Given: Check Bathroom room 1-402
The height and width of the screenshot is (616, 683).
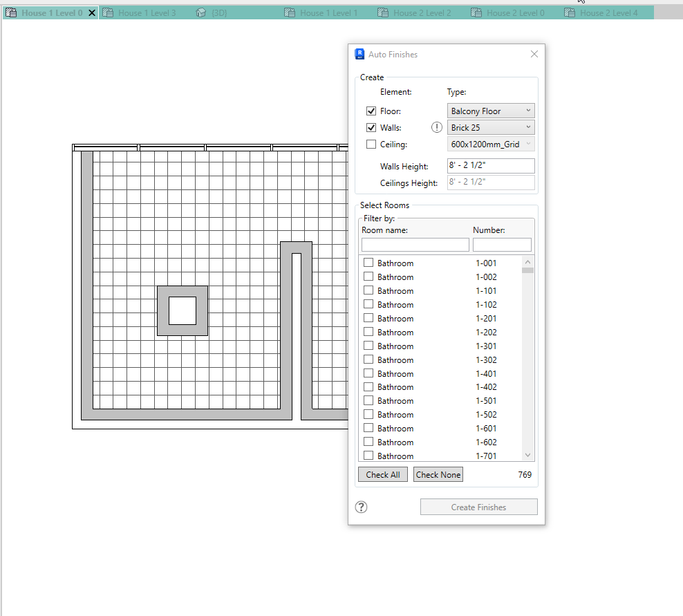Looking at the screenshot, I should click(368, 387).
